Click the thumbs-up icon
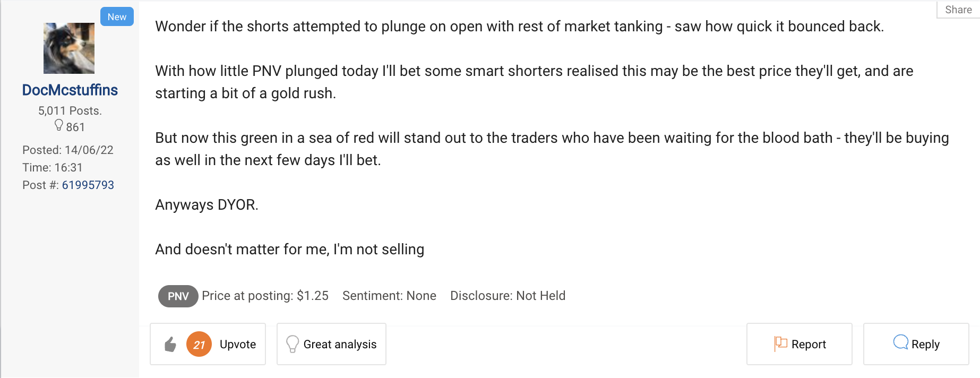 [x=170, y=345]
